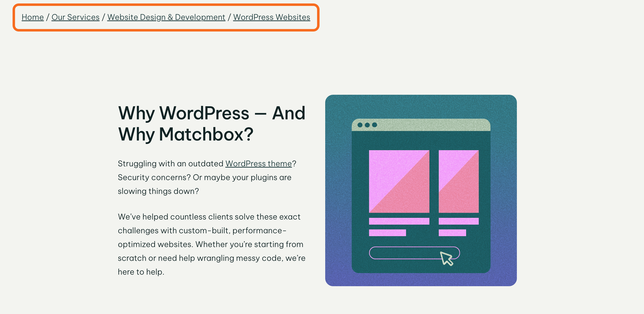Image resolution: width=644 pixels, height=314 pixels.
Task: Go to Our Services breadcrumb
Action: point(75,17)
